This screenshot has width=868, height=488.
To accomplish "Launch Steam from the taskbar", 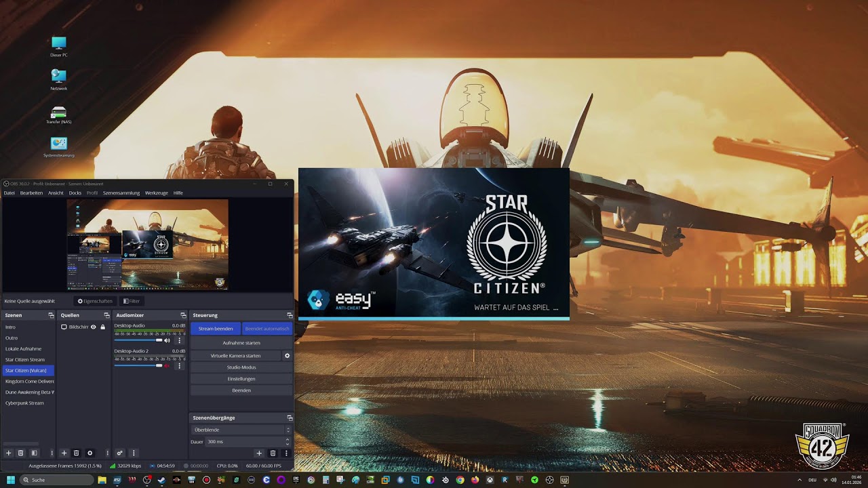I will [161, 480].
